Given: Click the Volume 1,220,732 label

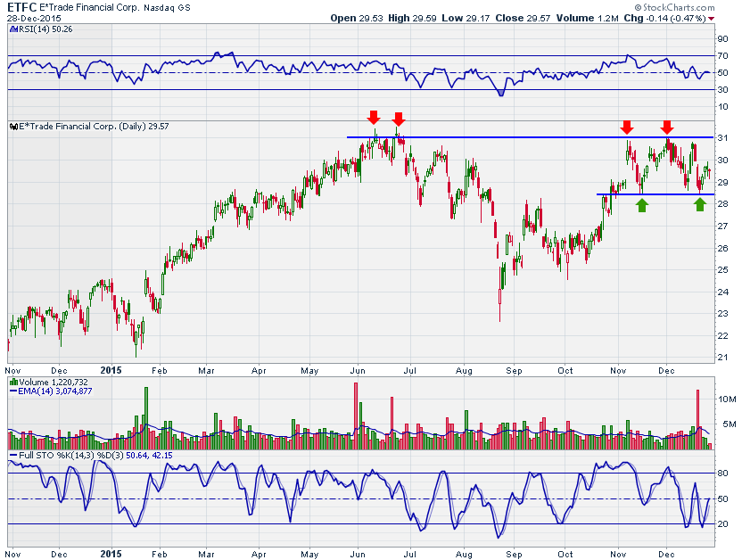Looking at the screenshot, I should point(54,383).
